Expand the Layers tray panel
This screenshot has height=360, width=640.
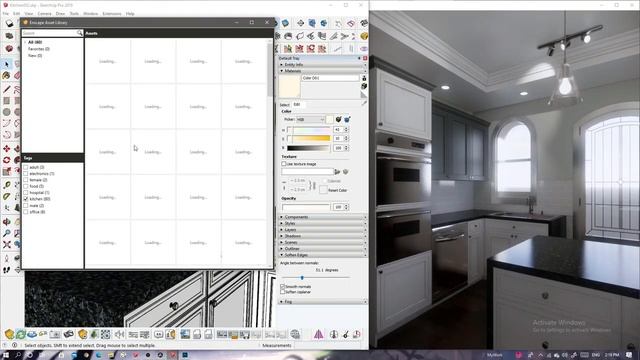click(322, 230)
